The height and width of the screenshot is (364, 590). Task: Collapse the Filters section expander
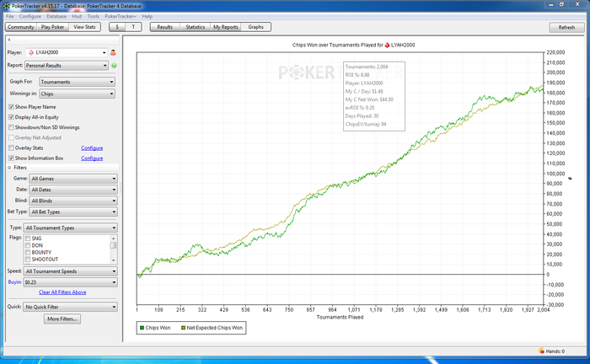[9, 168]
